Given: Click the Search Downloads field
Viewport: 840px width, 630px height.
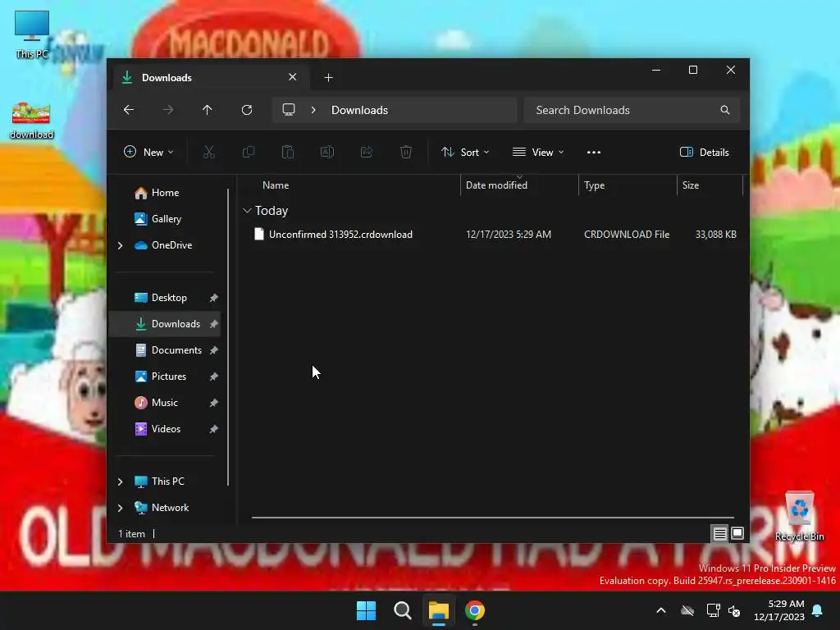Looking at the screenshot, I should (632, 110).
